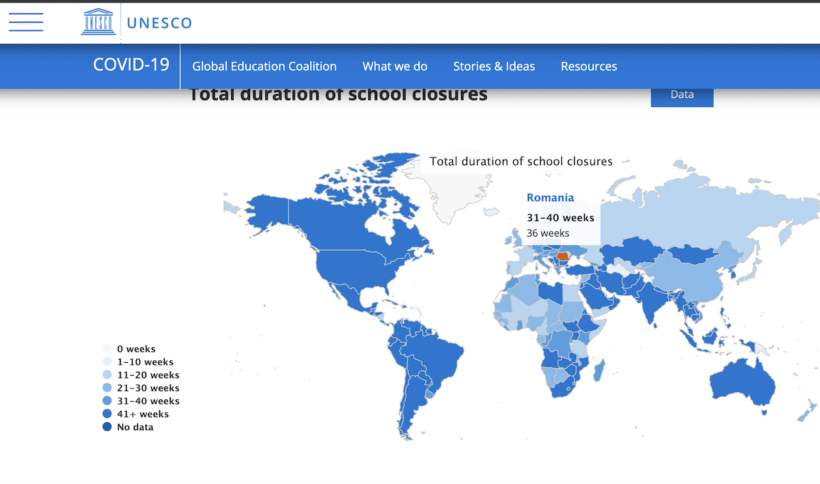Toggle the No data legend entry
The image size is (820, 484).
point(128,427)
